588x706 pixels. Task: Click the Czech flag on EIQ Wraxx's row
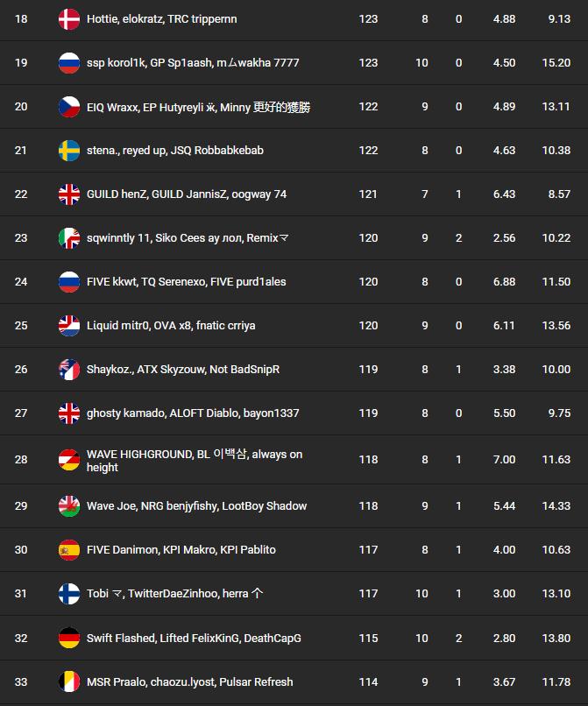68,106
